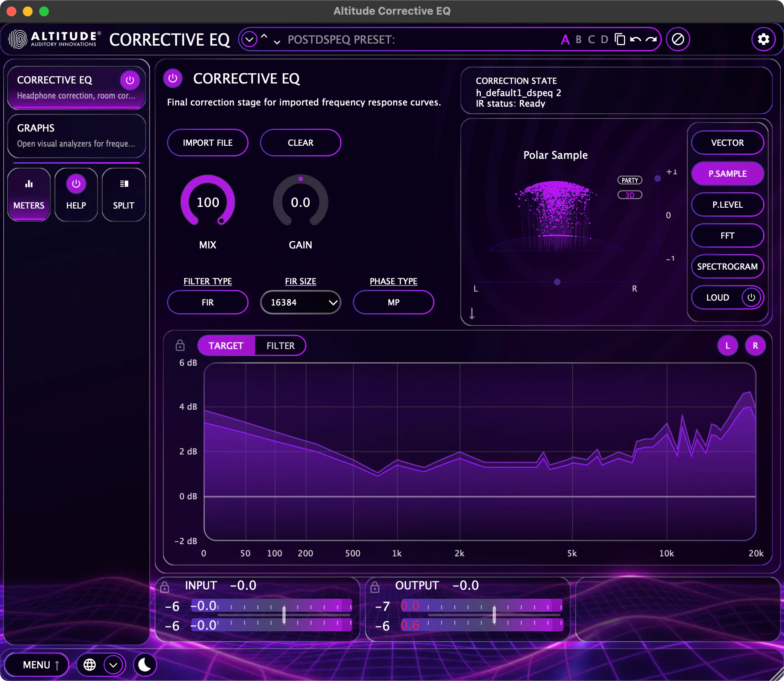Click the CLEAR button
The height and width of the screenshot is (681, 784).
tap(301, 143)
